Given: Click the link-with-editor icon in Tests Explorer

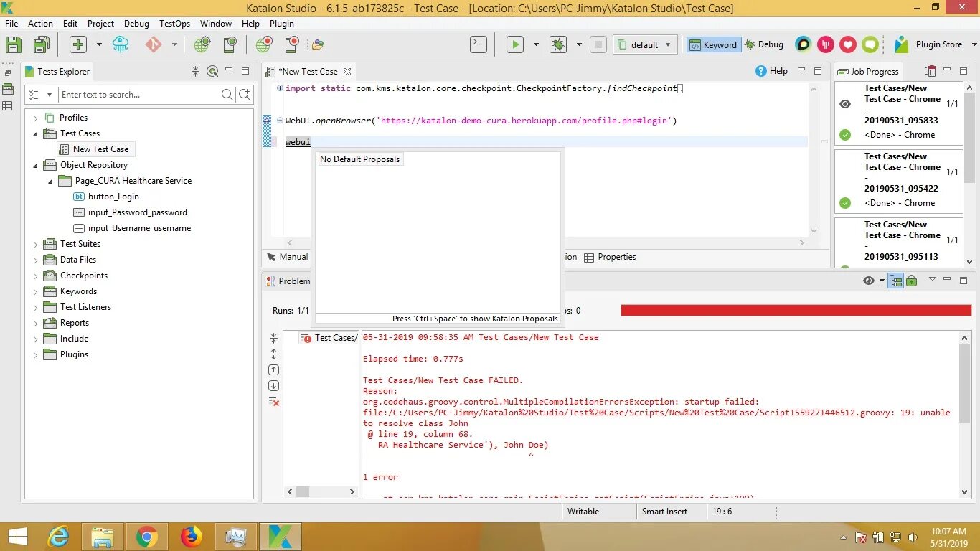Looking at the screenshot, I should [212, 71].
